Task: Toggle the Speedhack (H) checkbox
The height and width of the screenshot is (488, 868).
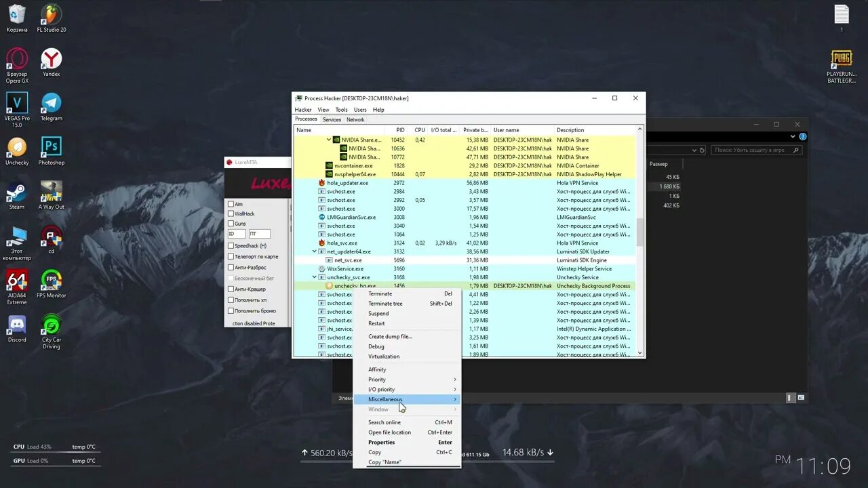Action: click(231, 246)
